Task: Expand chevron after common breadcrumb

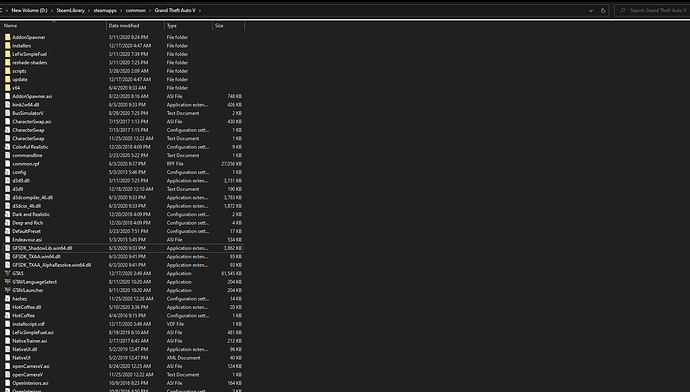Action: click(x=150, y=11)
